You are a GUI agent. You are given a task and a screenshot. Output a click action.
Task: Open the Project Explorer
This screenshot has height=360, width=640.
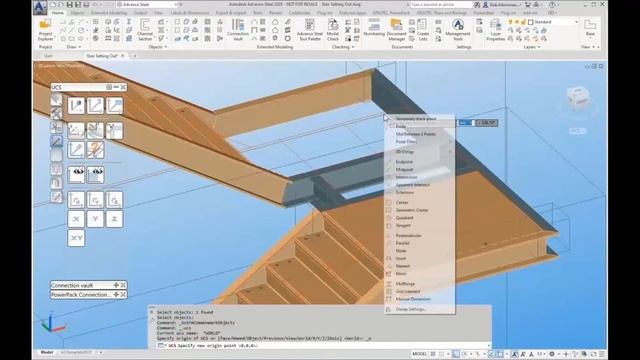click(x=45, y=29)
